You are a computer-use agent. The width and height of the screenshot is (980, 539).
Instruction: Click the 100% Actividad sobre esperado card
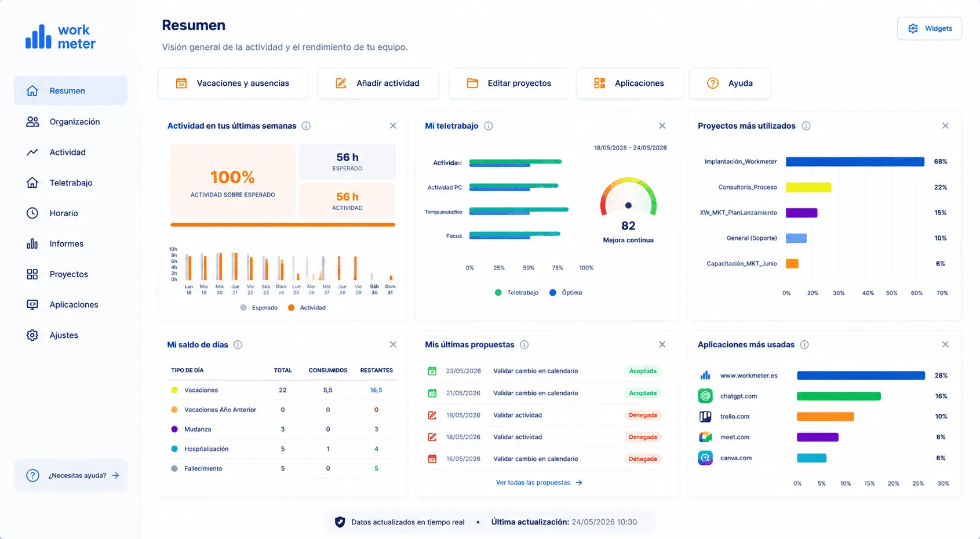[233, 182]
